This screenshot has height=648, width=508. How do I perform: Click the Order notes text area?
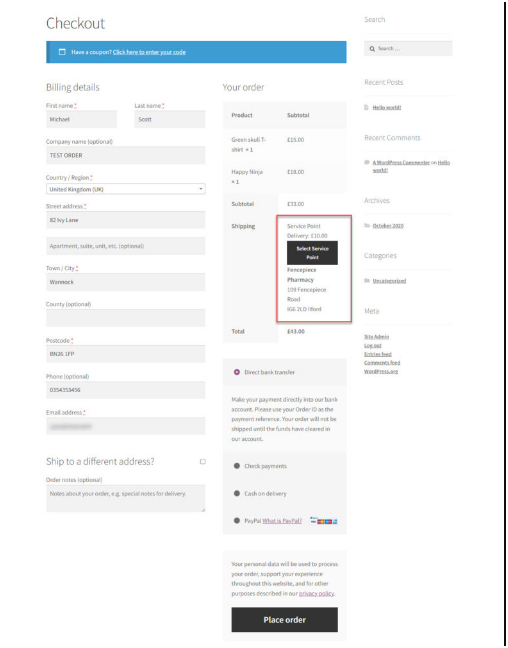point(126,498)
